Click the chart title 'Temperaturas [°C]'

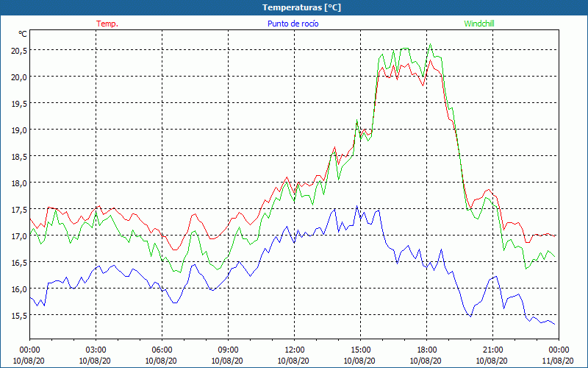301,7
